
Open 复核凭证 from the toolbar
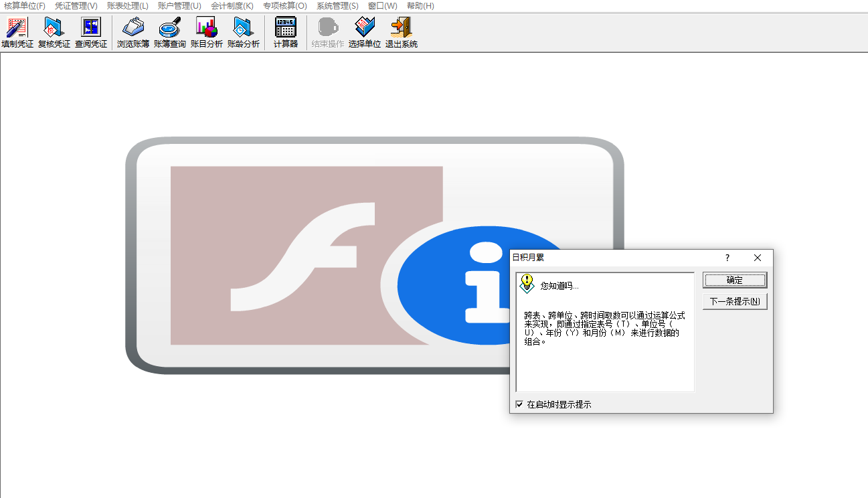coord(54,32)
